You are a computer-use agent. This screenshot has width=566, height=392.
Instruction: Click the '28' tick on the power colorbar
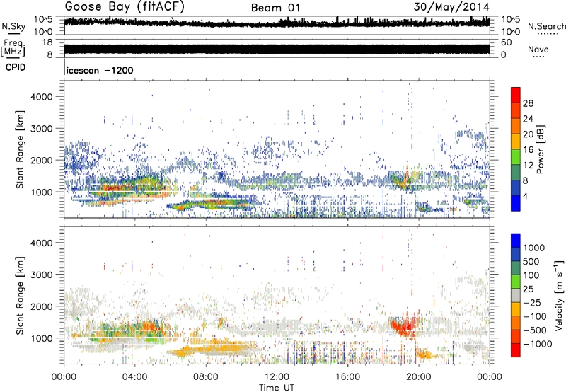click(x=528, y=103)
